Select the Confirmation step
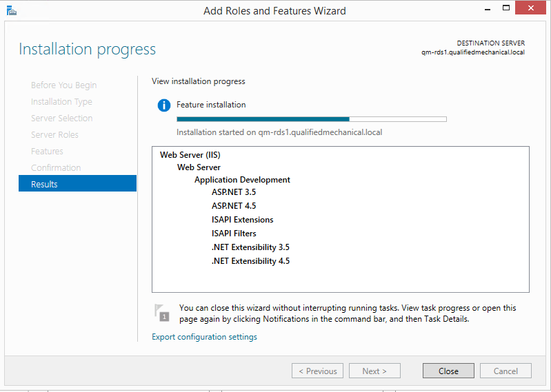This screenshot has width=551, height=392. [x=56, y=167]
